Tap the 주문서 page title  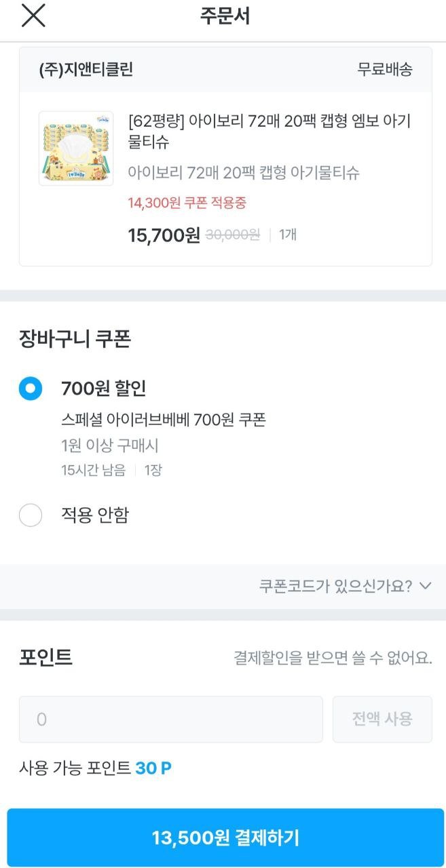225,16
